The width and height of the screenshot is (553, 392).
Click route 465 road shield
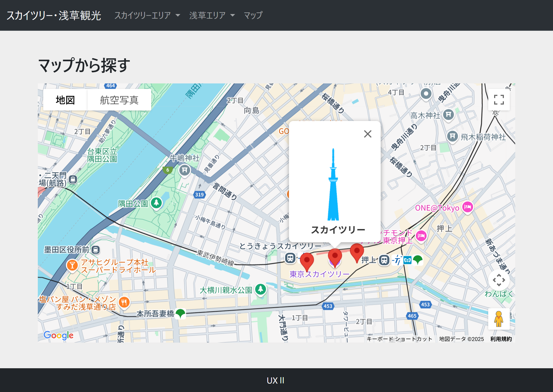412,316
